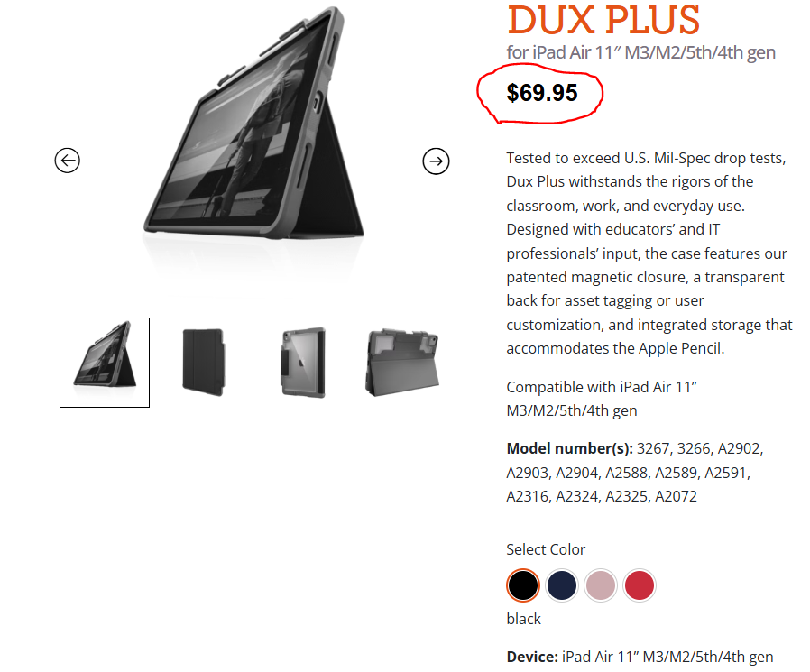
Task: Click the iPad Air 11" subtitle under title
Action: (640, 52)
